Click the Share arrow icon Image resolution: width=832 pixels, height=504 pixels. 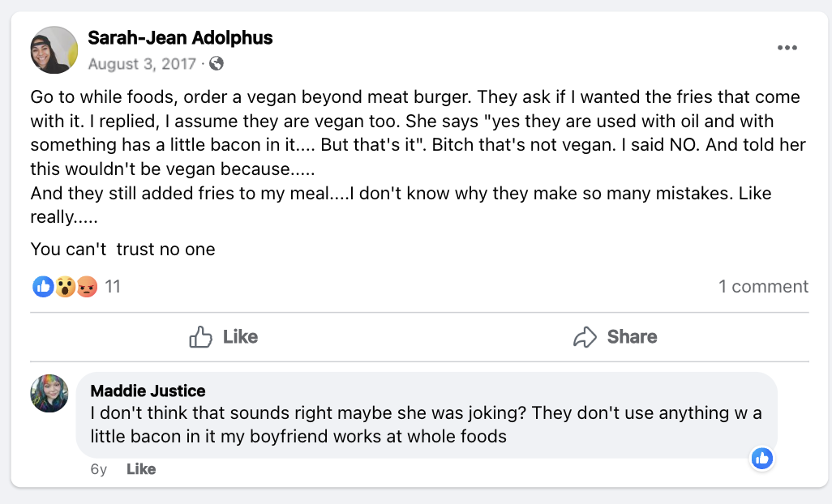point(585,336)
